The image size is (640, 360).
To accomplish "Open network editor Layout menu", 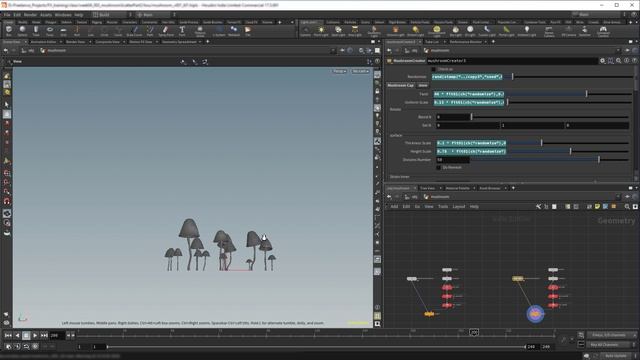I will (x=459, y=207).
